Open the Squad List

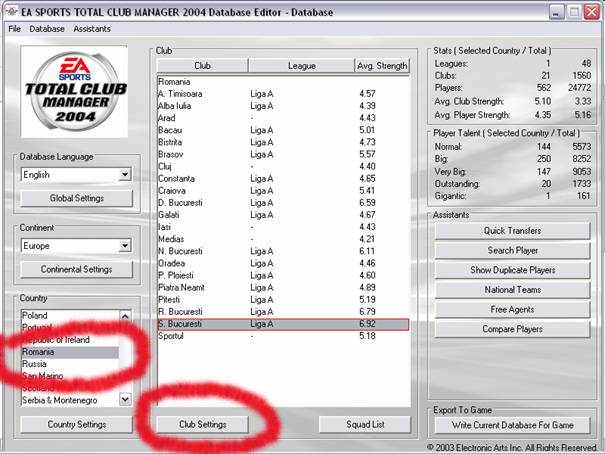[x=365, y=424]
